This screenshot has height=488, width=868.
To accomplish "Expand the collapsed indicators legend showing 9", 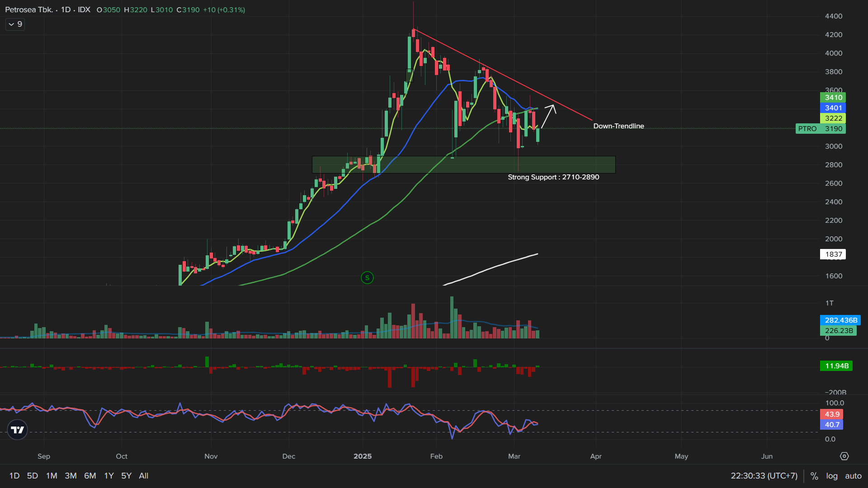I will 15,24.
